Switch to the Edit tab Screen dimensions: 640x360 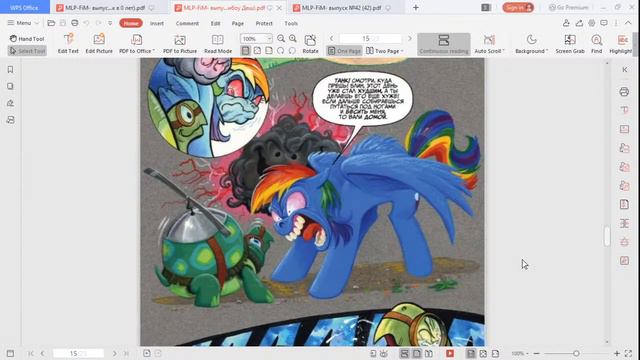pos(216,23)
